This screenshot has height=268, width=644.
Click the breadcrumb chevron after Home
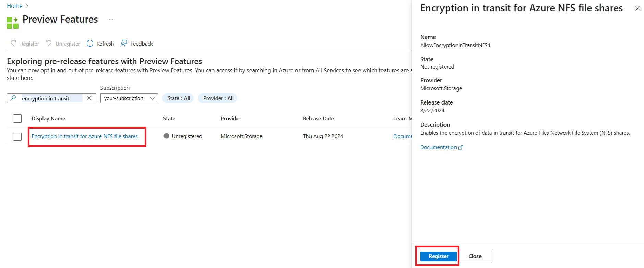(27, 6)
